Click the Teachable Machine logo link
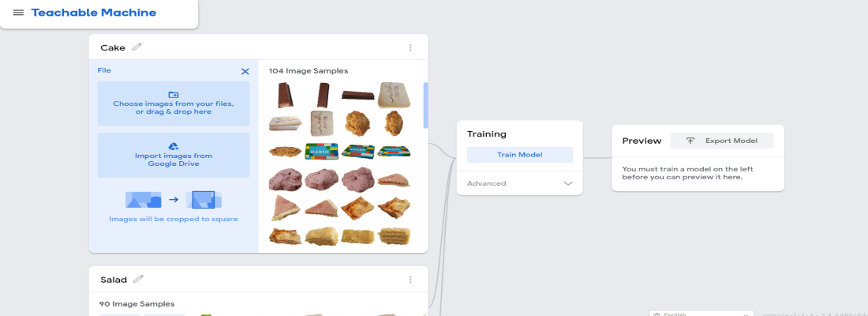Screen dimensions: 868x316 coord(94,13)
